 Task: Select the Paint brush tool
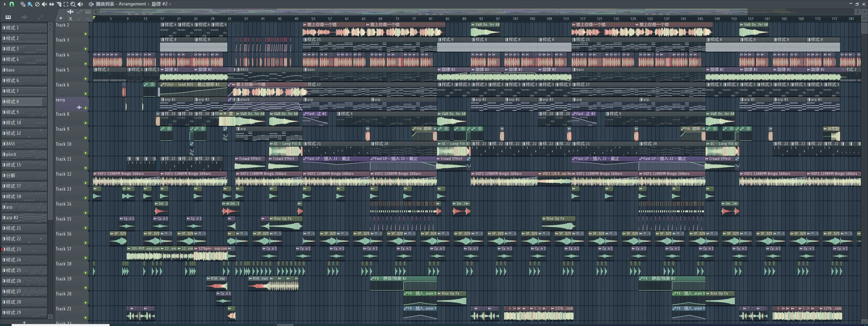click(30, 4)
